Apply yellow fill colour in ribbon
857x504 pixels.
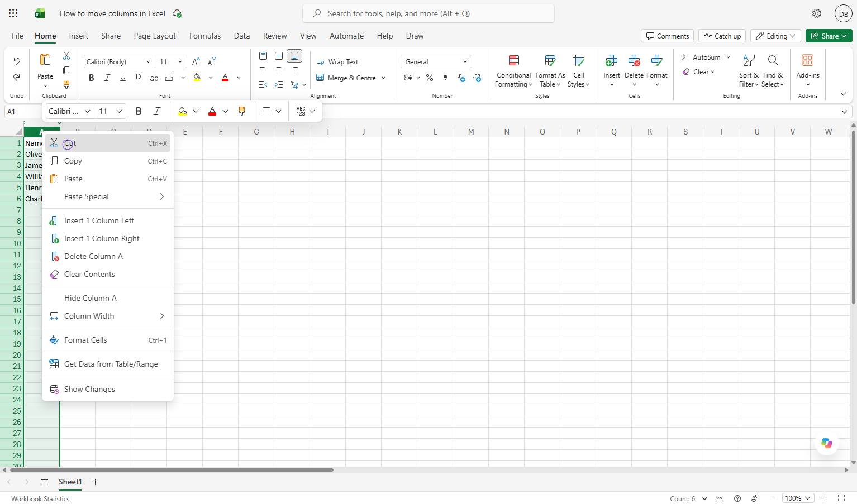[197, 78]
